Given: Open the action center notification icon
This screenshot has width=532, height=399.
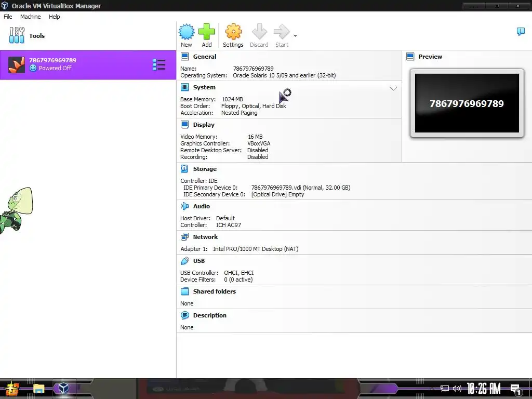Looking at the screenshot, I should (x=516, y=389).
